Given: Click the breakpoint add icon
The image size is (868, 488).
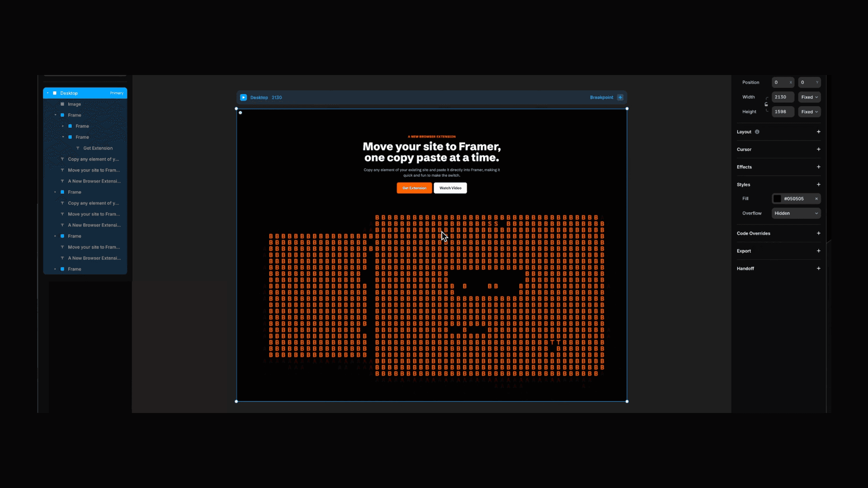Looking at the screenshot, I should point(621,97).
